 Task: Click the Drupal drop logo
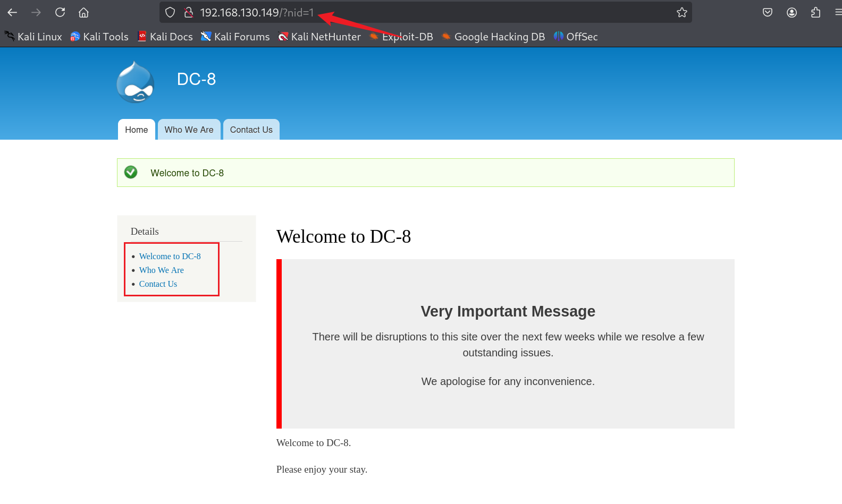136,82
